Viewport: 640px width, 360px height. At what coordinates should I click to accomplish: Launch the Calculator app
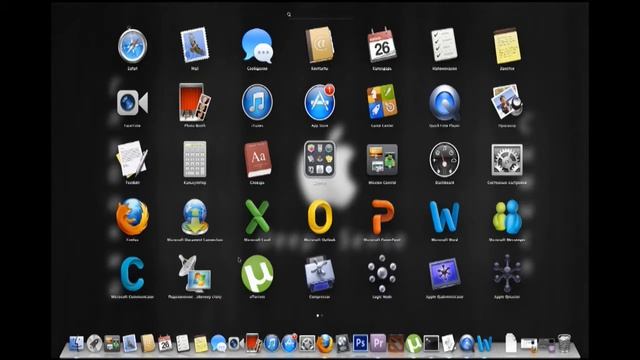[x=195, y=159]
